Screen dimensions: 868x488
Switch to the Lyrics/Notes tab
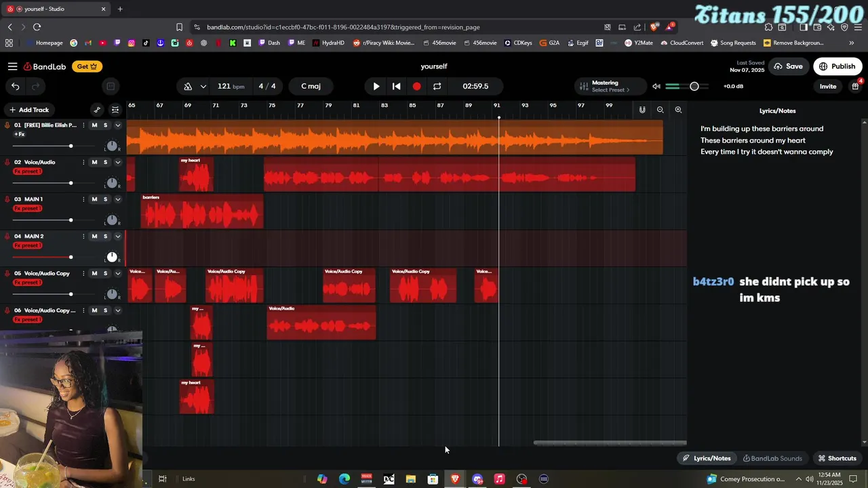tap(707, 458)
